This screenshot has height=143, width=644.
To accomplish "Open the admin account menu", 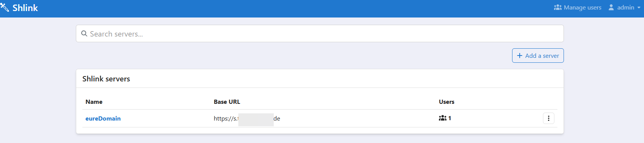I will [x=625, y=7].
